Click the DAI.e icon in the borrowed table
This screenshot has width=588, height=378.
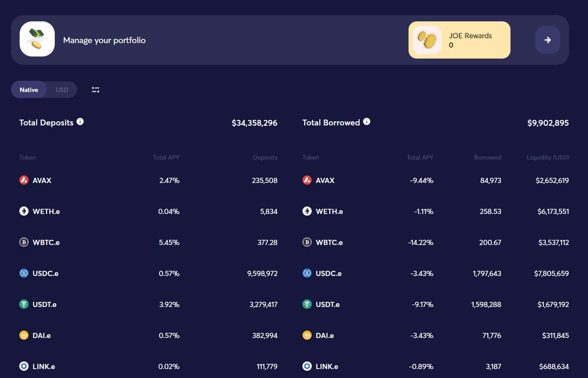tap(307, 335)
